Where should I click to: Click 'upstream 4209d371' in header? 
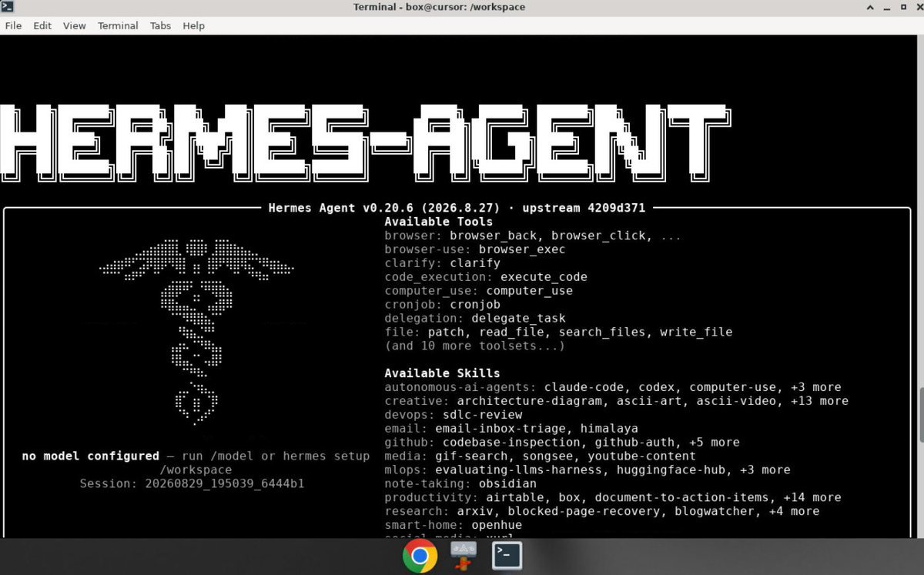point(584,208)
